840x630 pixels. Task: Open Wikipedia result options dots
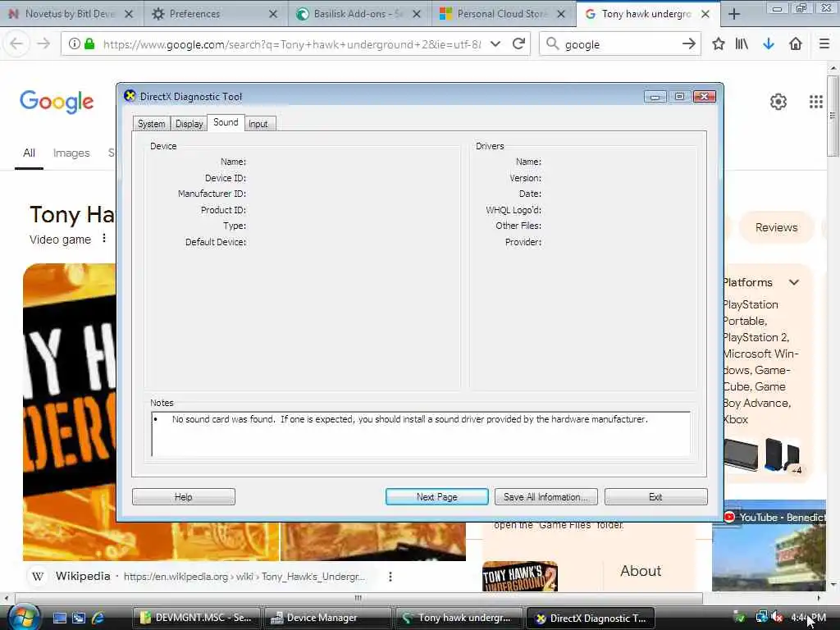point(390,577)
